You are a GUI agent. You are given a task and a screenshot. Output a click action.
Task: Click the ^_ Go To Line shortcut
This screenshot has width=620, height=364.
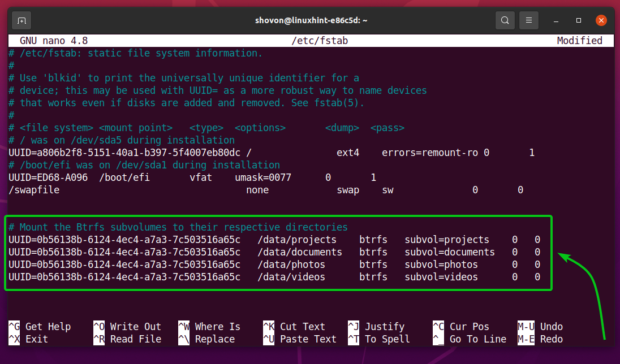[470, 339]
